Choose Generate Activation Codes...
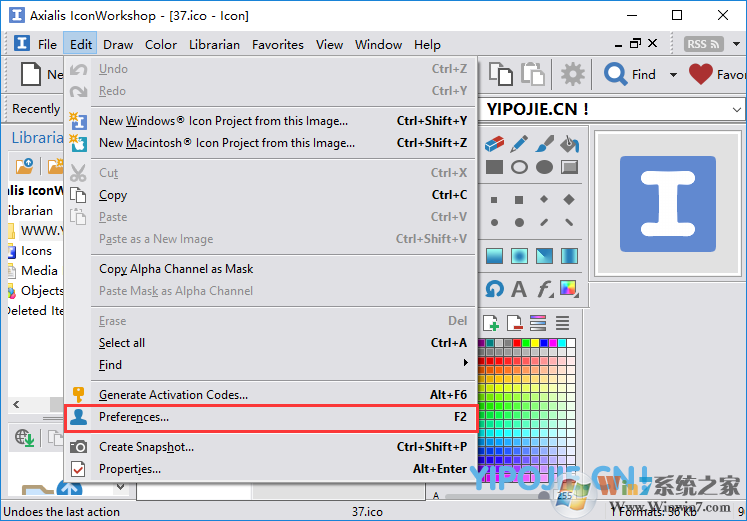This screenshot has width=747, height=521. 271,395
